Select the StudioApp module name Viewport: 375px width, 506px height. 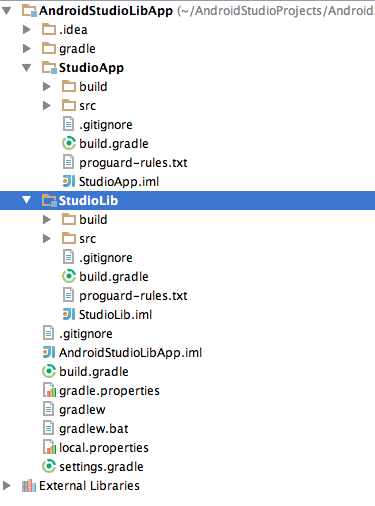coord(91,68)
